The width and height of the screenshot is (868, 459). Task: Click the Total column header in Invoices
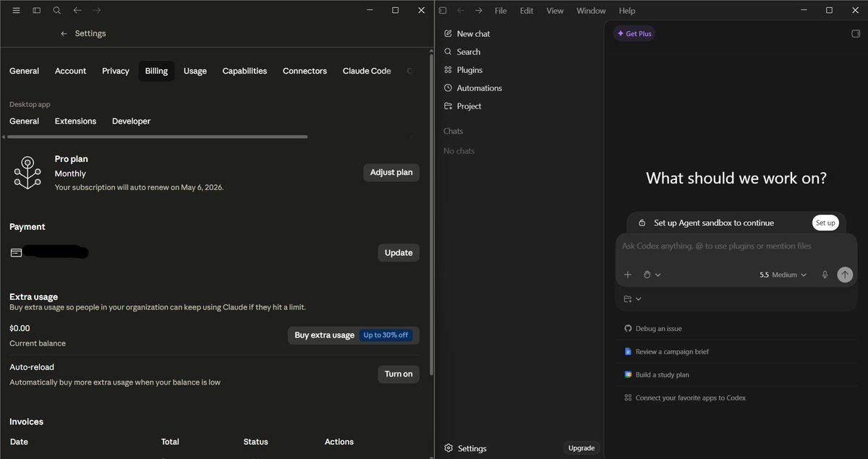coord(170,442)
